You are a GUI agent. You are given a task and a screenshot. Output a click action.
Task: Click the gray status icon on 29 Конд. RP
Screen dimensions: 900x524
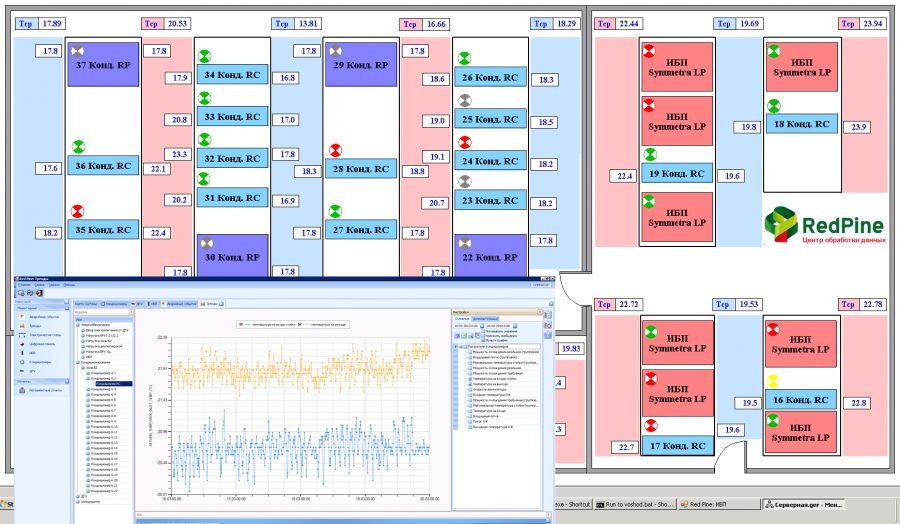coord(335,51)
